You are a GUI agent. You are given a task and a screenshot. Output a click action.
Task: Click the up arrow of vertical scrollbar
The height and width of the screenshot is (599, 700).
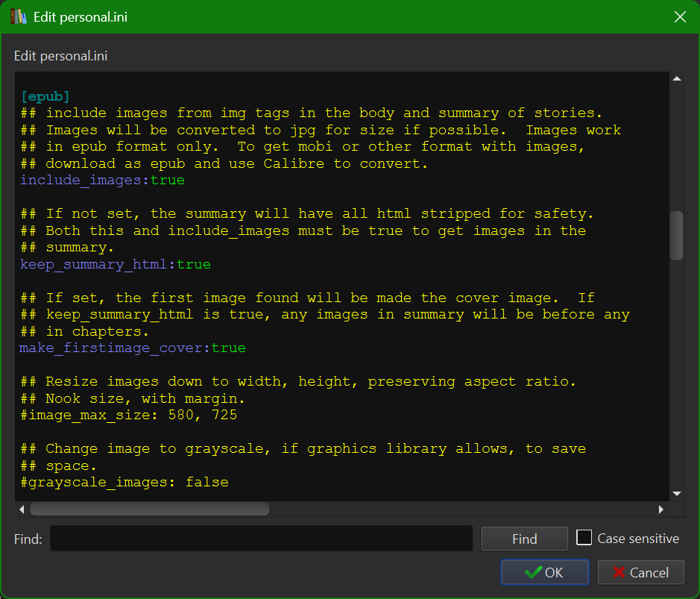pos(677,78)
